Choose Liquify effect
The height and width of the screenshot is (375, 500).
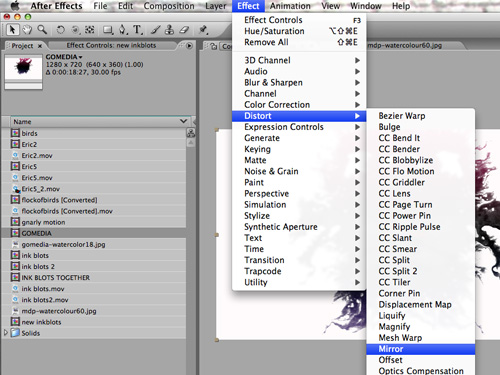(x=421, y=316)
